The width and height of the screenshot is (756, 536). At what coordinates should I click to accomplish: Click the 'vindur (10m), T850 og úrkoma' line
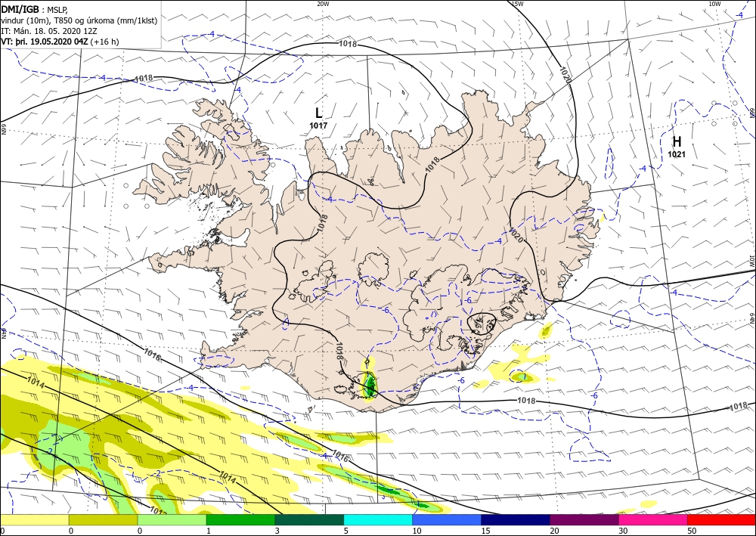(x=79, y=20)
